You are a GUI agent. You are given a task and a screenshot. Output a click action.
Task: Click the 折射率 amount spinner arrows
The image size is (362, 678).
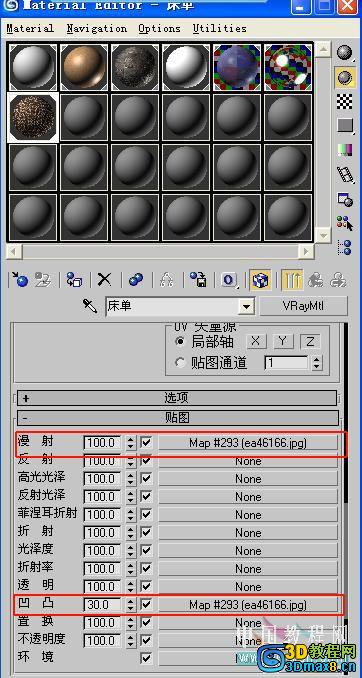tap(131, 569)
